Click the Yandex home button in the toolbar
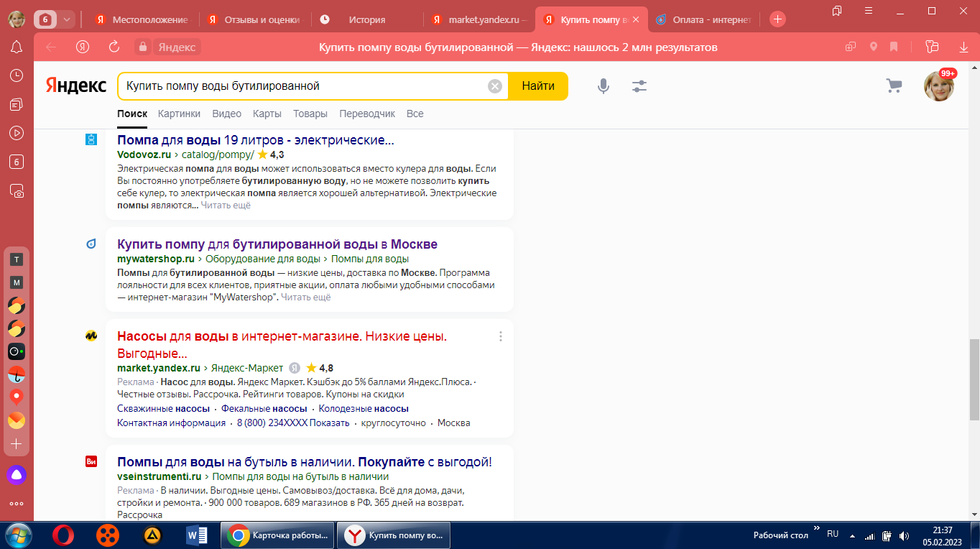The image size is (980, 549). pos(83,47)
